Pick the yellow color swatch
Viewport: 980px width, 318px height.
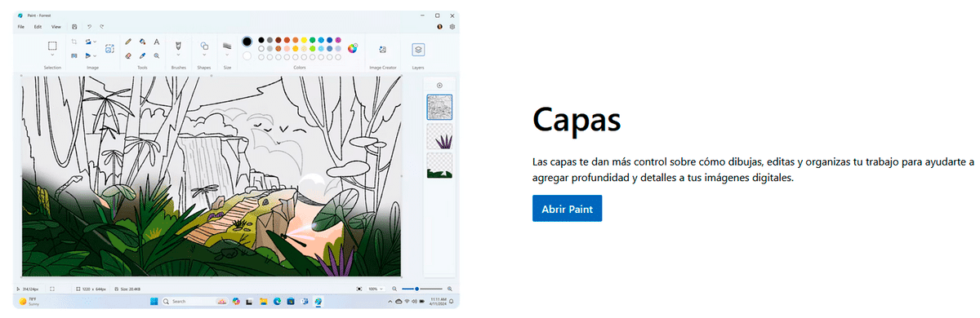click(304, 40)
